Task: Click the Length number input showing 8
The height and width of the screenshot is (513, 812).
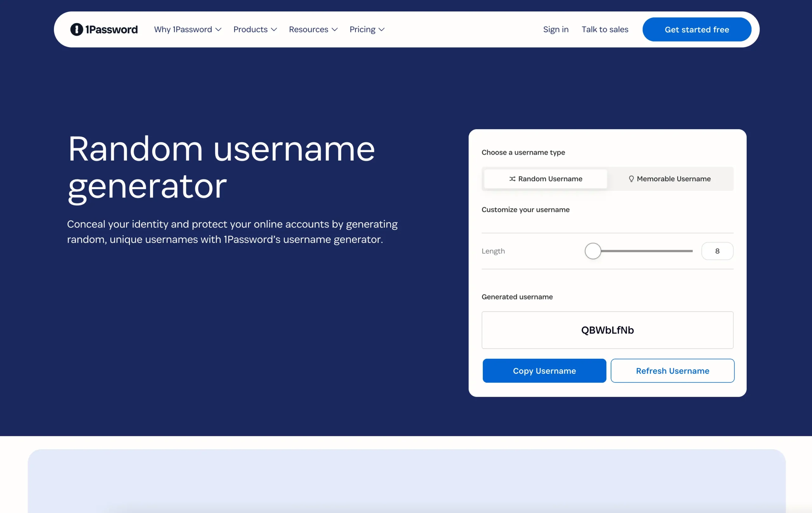Action: pos(717,251)
